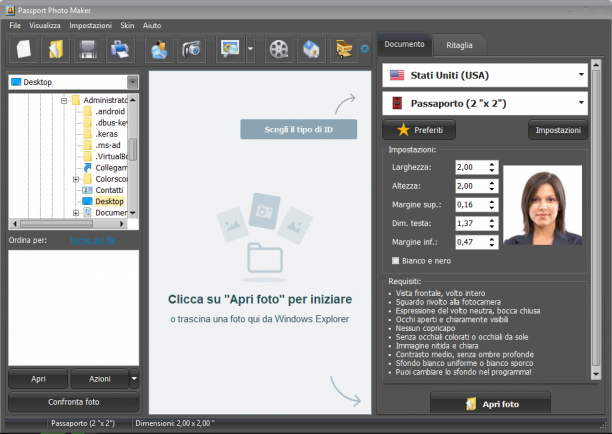Open the Stati Uniti (USA) country dropdown
This screenshot has width=612, height=434.
tap(485, 75)
